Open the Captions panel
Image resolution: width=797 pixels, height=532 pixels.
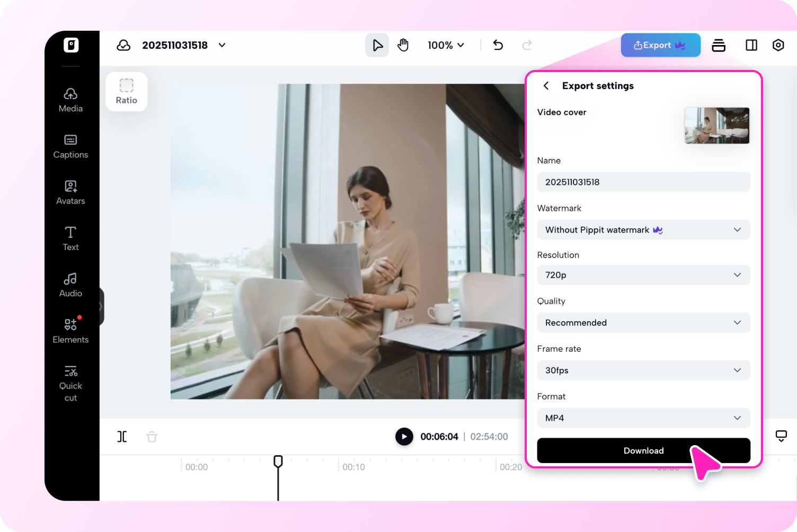point(70,146)
